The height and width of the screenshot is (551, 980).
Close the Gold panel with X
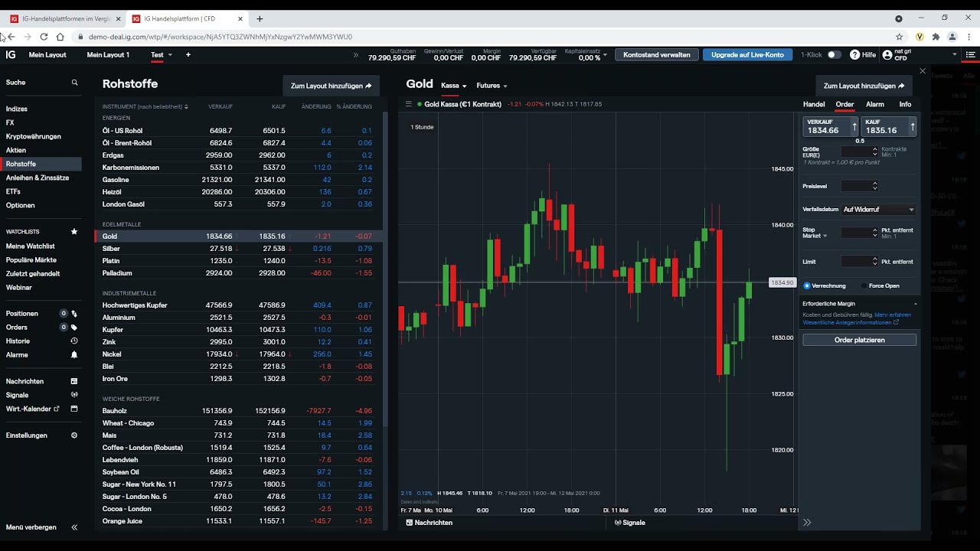923,71
